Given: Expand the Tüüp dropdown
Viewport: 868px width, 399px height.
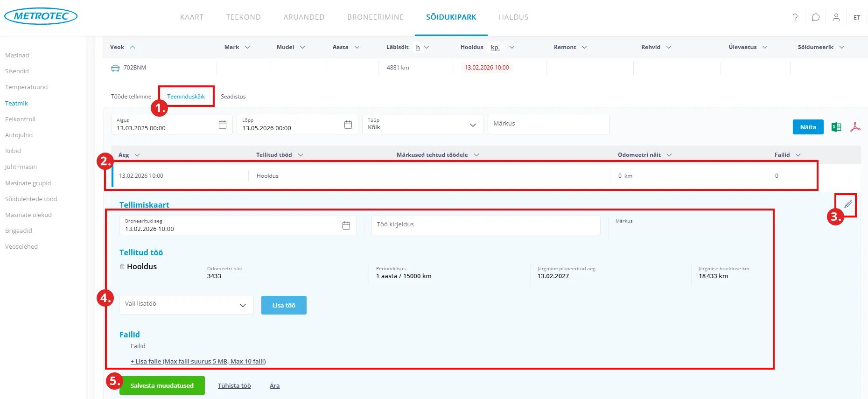Looking at the screenshot, I should coord(472,125).
